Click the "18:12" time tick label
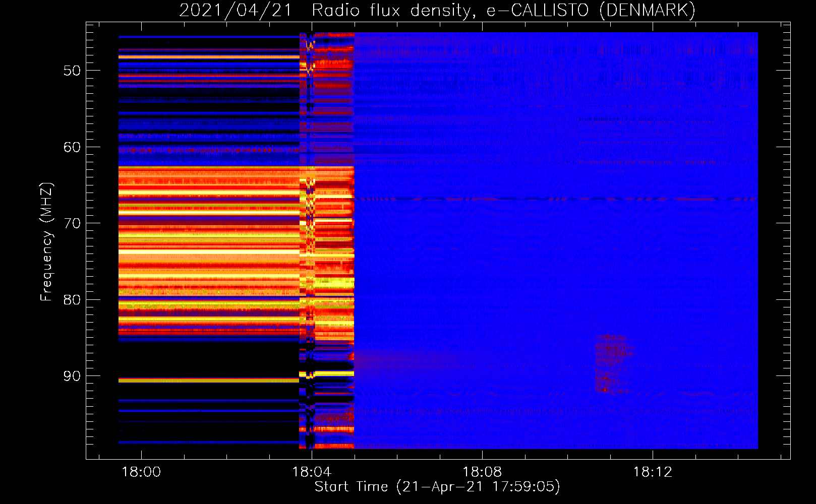 click(653, 472)
